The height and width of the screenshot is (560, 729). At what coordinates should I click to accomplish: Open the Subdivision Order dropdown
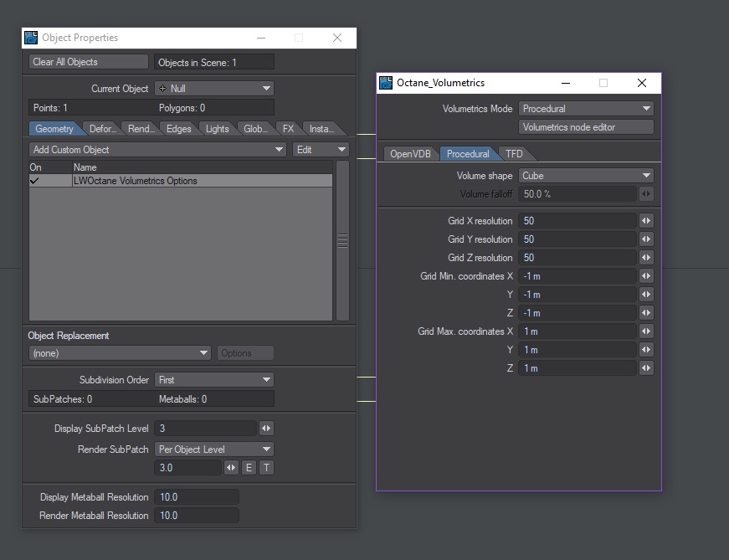pos(214,380)
